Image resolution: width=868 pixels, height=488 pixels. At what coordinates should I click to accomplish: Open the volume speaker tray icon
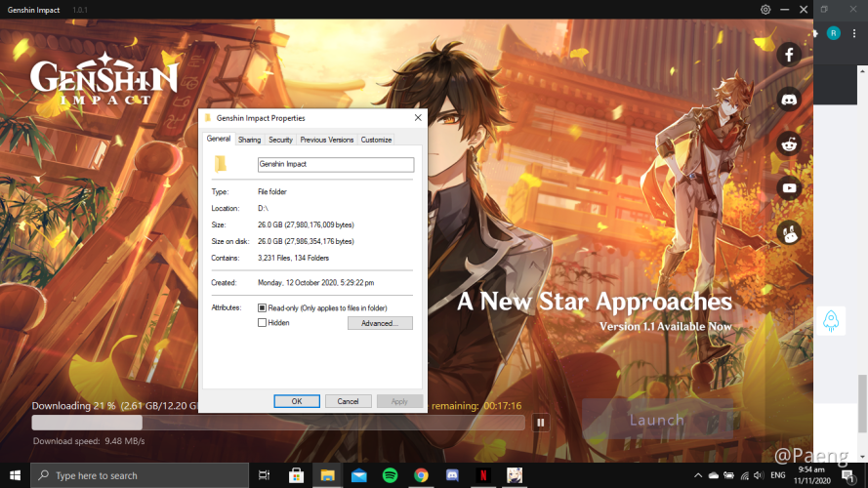tap(759, 475)
